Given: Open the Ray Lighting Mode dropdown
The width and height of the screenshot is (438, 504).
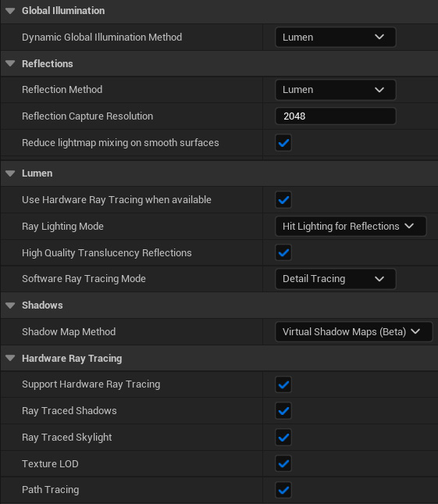Looking at the screenshot, I should (351, 227).
